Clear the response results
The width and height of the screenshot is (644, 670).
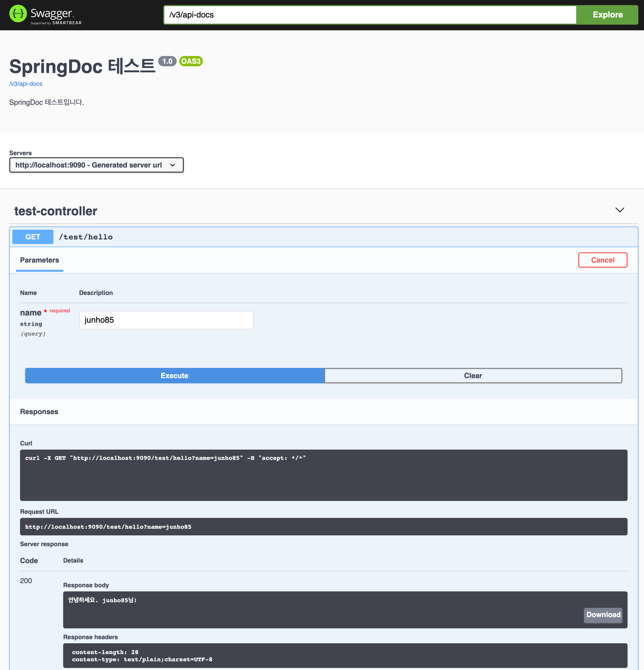473,376
